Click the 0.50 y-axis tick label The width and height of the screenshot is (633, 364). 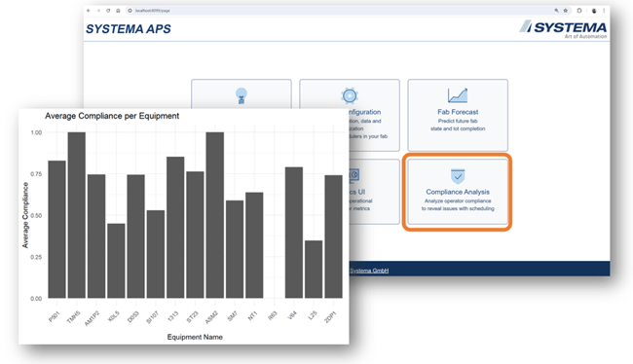[x=36, y=215]
